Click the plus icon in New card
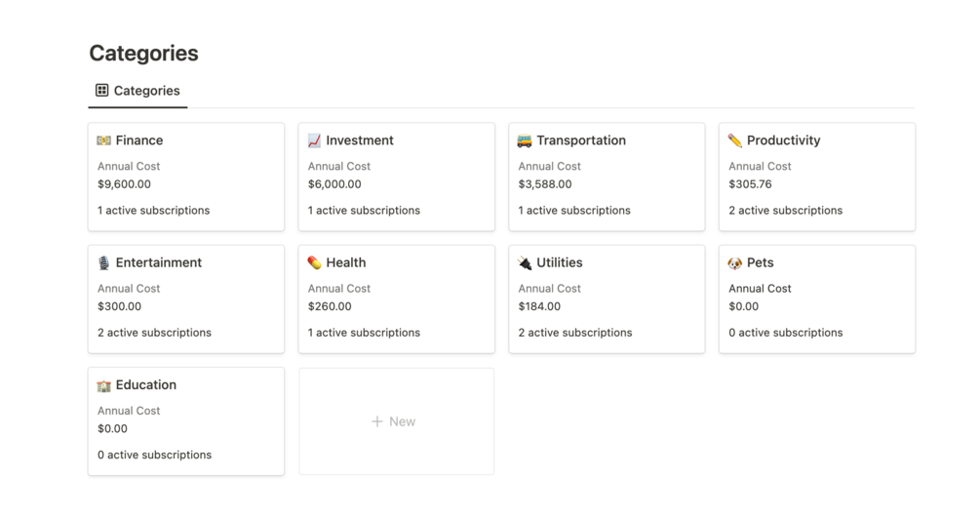The image size is (980, 517). click(376, 421)
